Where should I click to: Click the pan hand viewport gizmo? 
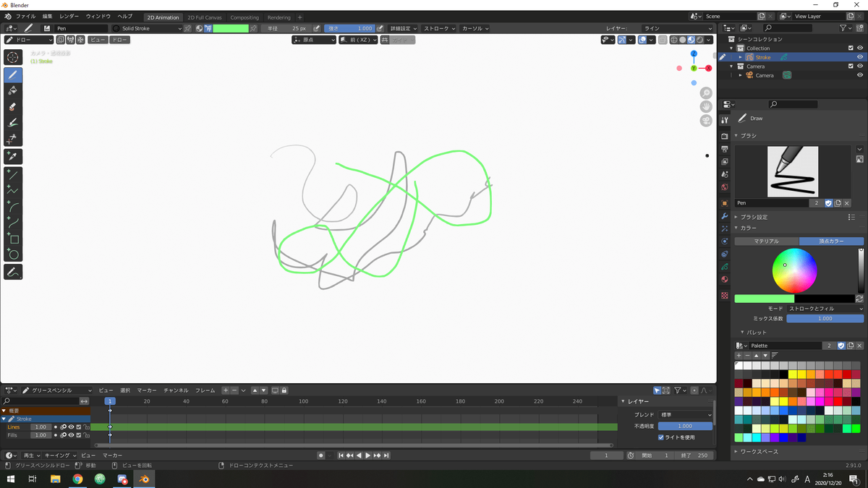706,106
